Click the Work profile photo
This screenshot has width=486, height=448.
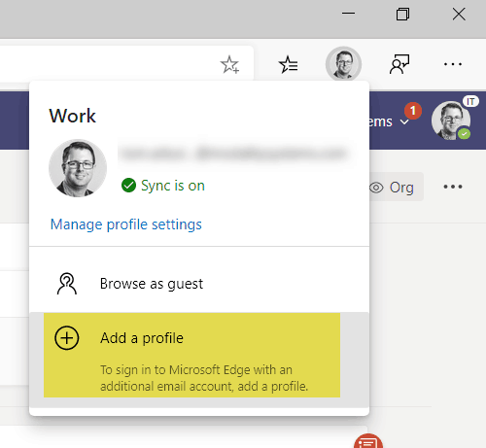(x=78, y=168)
